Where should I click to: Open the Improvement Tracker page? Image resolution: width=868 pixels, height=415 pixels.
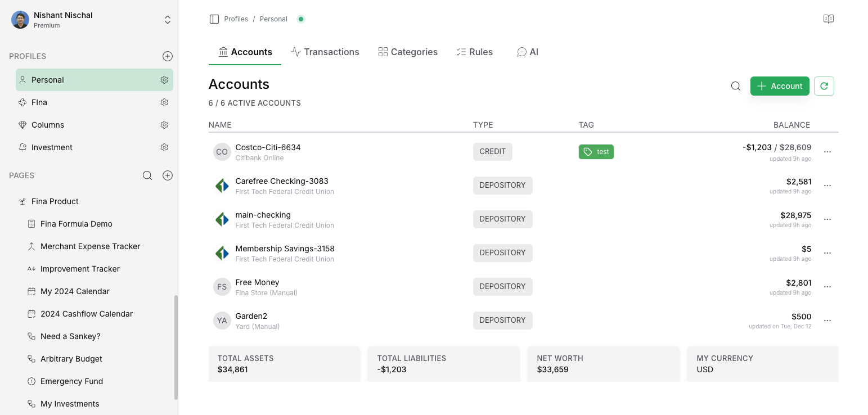tap(80, 269)
